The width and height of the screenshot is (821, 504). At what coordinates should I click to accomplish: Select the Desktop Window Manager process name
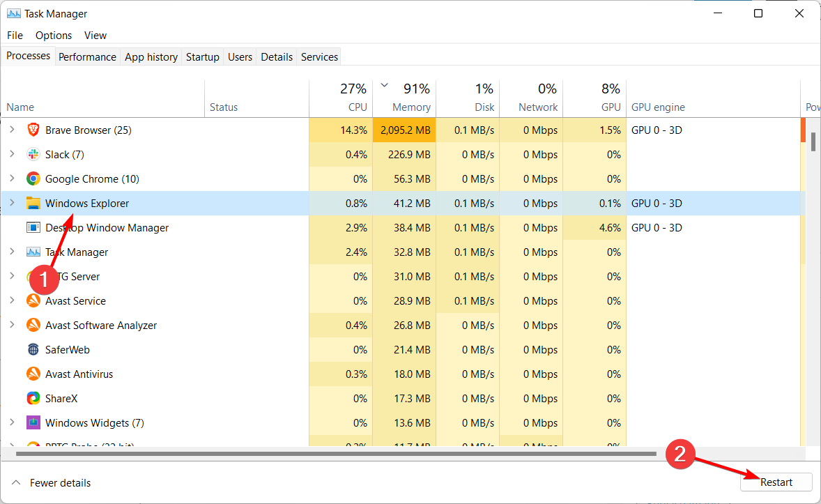pyautogui.click(x=107, y=227)
